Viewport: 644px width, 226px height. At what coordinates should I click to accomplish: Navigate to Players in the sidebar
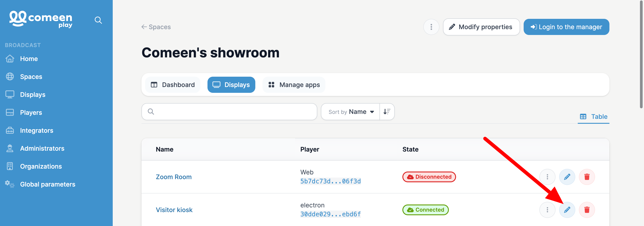click(31, 113)
